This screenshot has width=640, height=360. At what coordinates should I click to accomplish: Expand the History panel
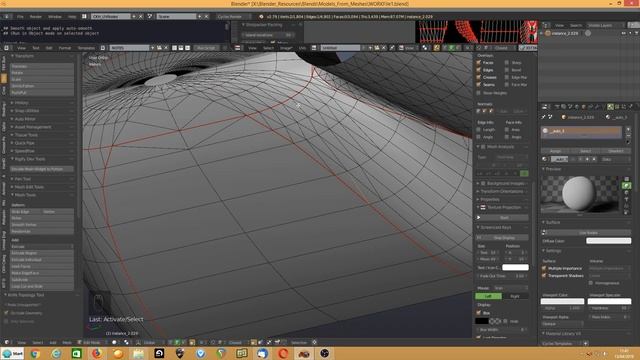click(x=21, y=103)
